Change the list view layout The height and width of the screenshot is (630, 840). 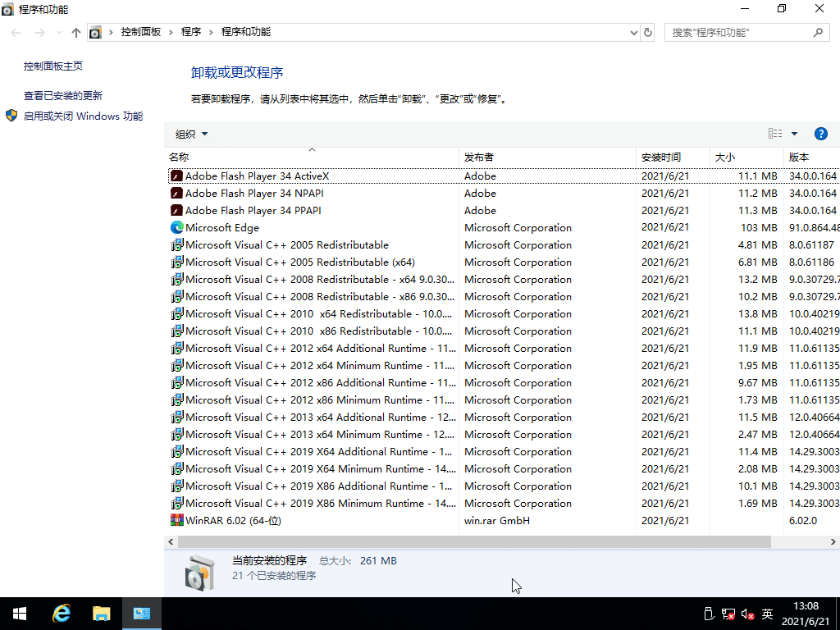coord(774,133)
